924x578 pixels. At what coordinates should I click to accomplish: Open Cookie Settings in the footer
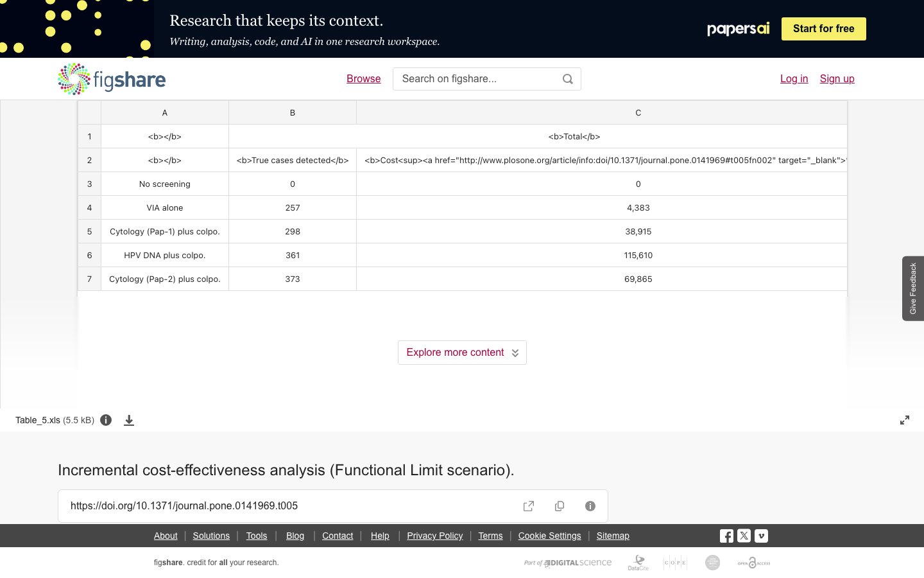coord(549,536)
